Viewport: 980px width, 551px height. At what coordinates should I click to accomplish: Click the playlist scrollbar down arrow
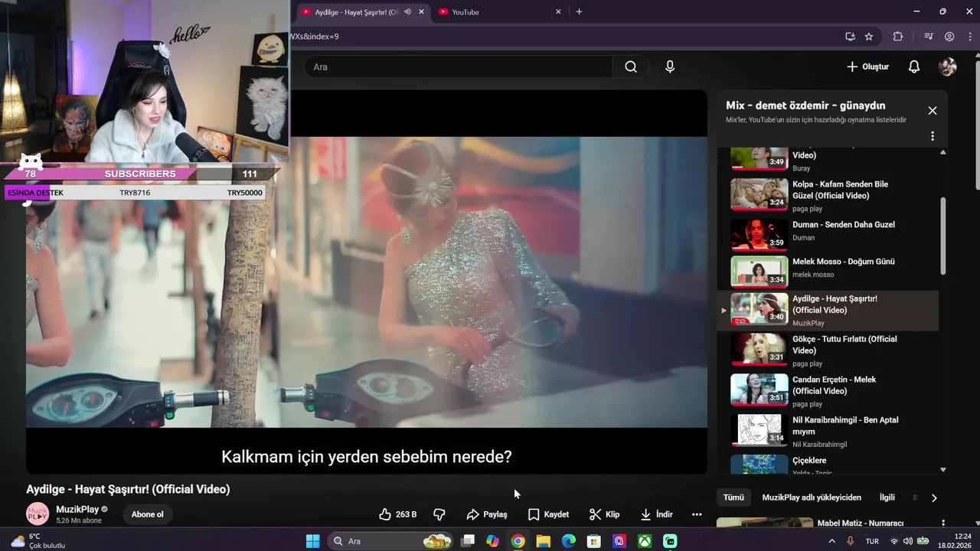tap(943, 469)
